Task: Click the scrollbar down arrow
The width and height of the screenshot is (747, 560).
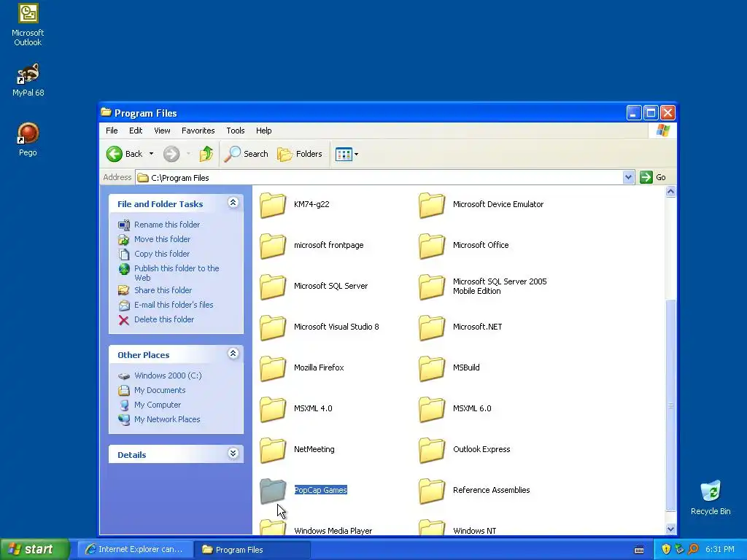Action: [x=671, y=529]
